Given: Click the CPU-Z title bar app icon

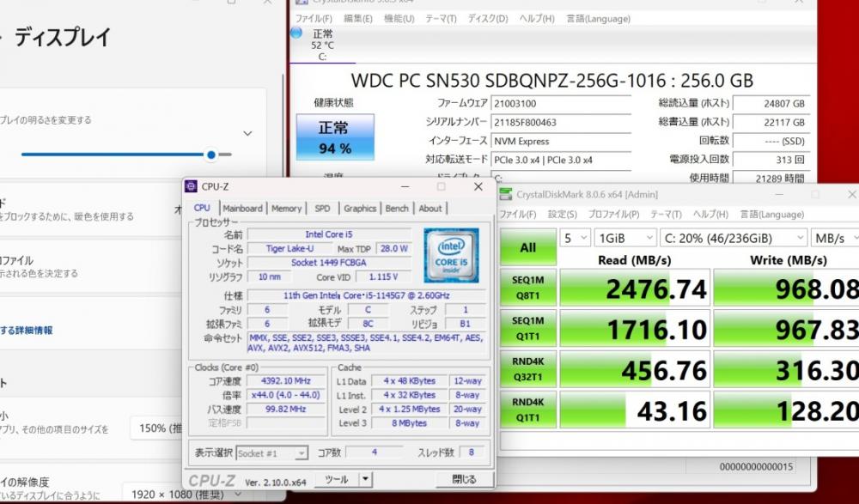Looking at the screenshot, I should click(192, 187).
